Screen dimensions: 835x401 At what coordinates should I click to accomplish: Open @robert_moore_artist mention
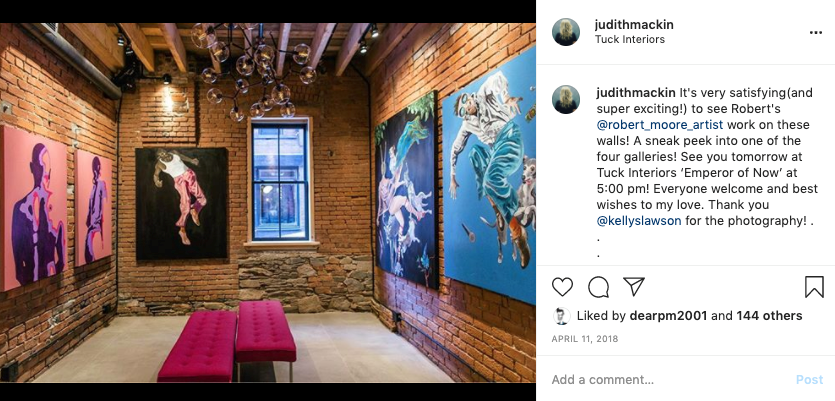(x=660, y=125)
